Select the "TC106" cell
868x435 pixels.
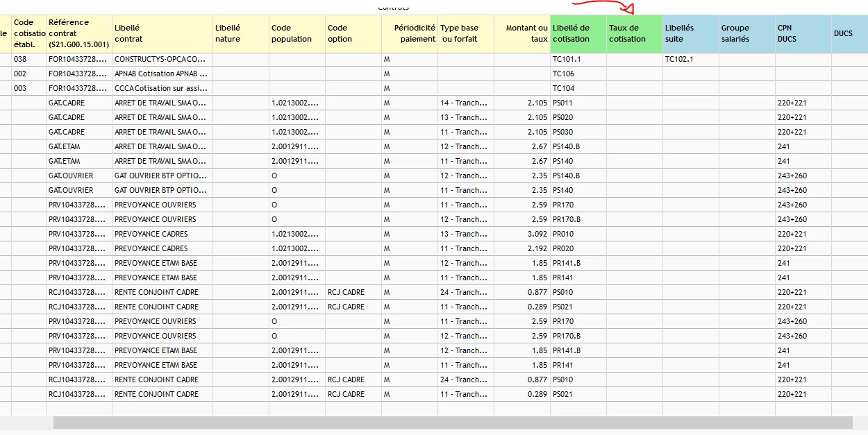(578, 74)
